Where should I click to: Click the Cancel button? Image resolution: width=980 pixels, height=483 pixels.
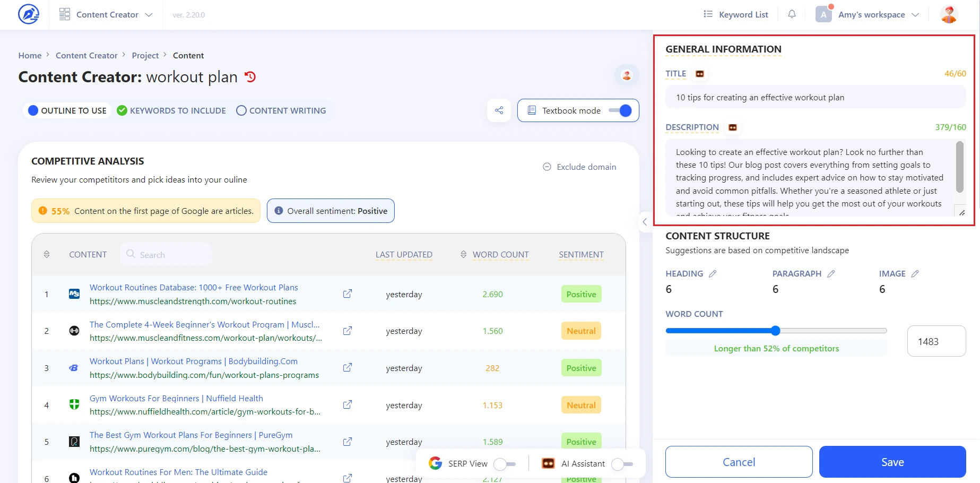point(739,462)
